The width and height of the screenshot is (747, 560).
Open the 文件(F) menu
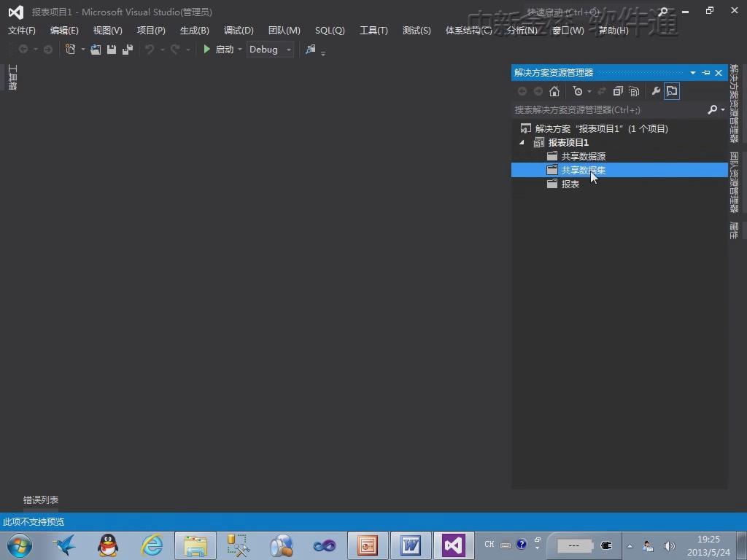pyautogui.click(x=21, y=31)
